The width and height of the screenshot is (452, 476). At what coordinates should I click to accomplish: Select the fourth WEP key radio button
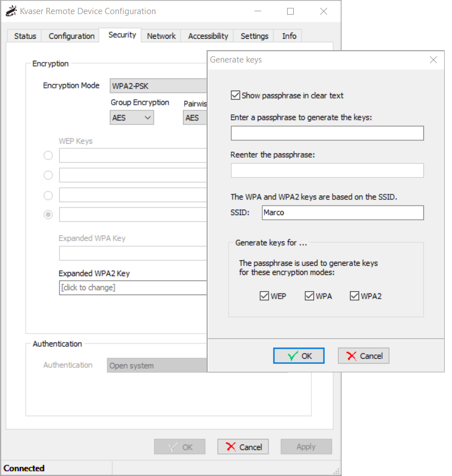tap(48, 215)
